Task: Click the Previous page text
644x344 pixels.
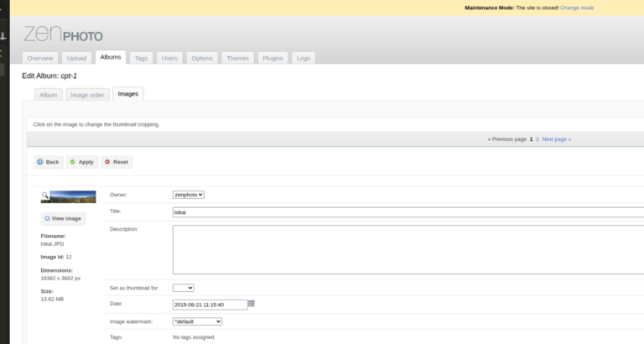Action: pos(506,139)
